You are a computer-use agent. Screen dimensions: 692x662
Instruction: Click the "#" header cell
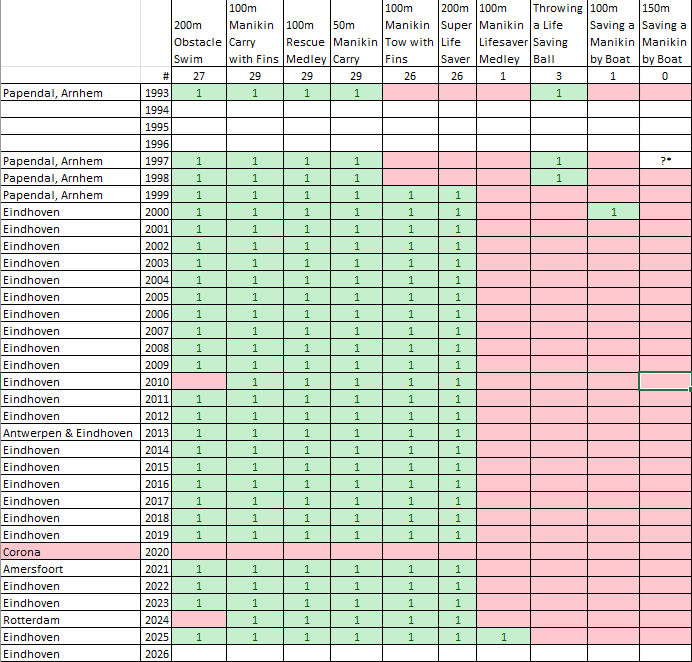coord(156,75)
